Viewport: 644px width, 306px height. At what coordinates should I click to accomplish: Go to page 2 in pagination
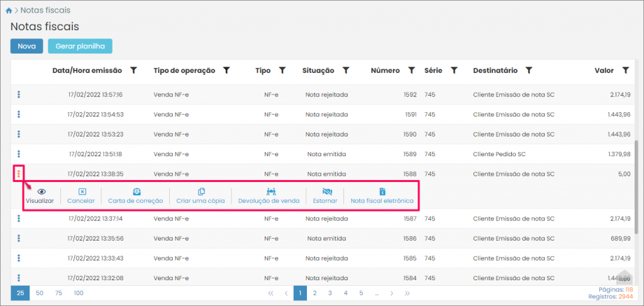315,293
